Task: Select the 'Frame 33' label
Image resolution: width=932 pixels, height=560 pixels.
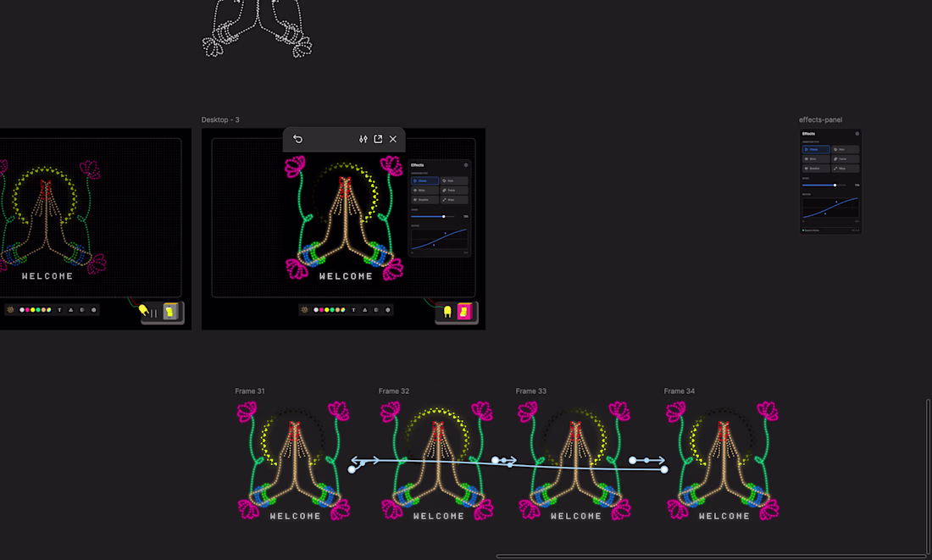Action: (x=530, y=391)
